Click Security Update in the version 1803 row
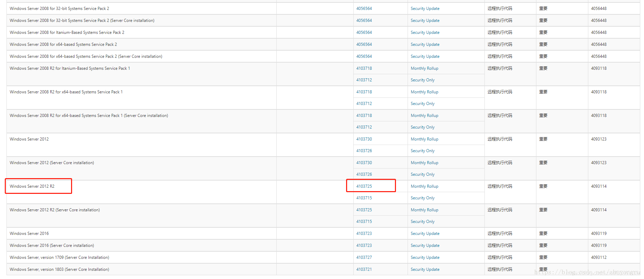The width and height of the screenshot is (644, 279). point(425,269)
